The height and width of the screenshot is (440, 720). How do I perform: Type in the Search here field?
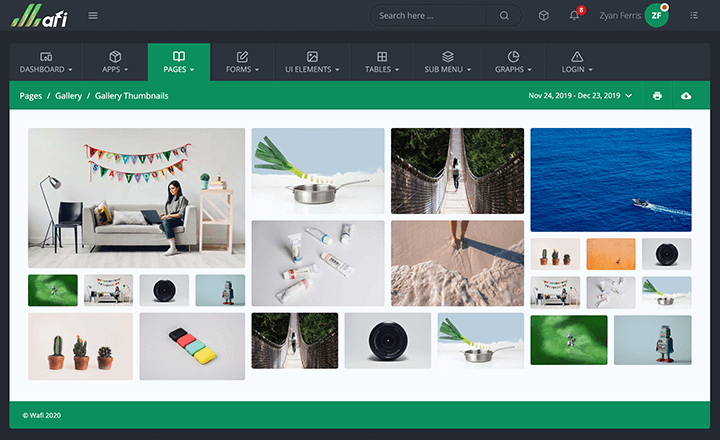pos(430,15)
